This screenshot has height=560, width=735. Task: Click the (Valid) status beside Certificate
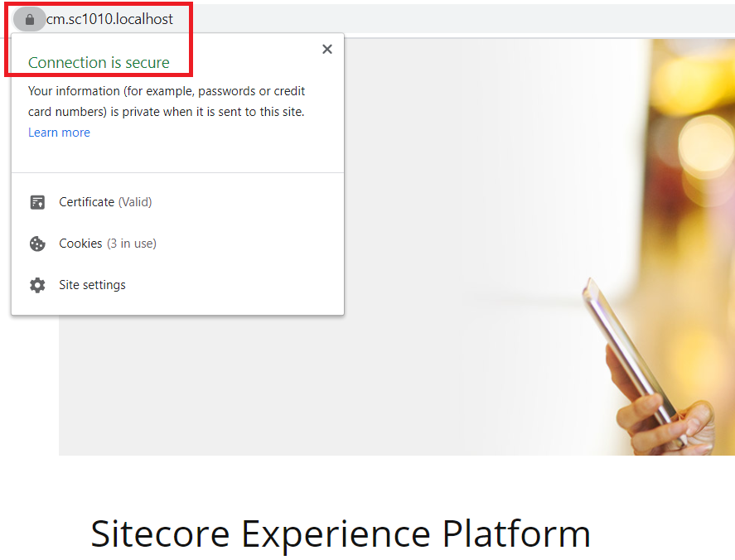click(135, 202)
